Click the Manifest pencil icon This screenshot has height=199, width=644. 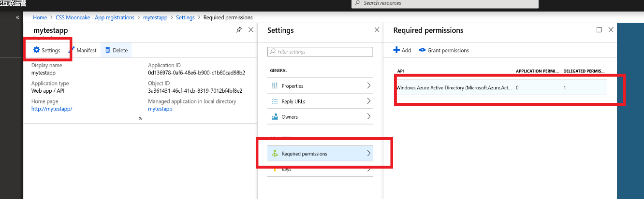pos(72,50)
